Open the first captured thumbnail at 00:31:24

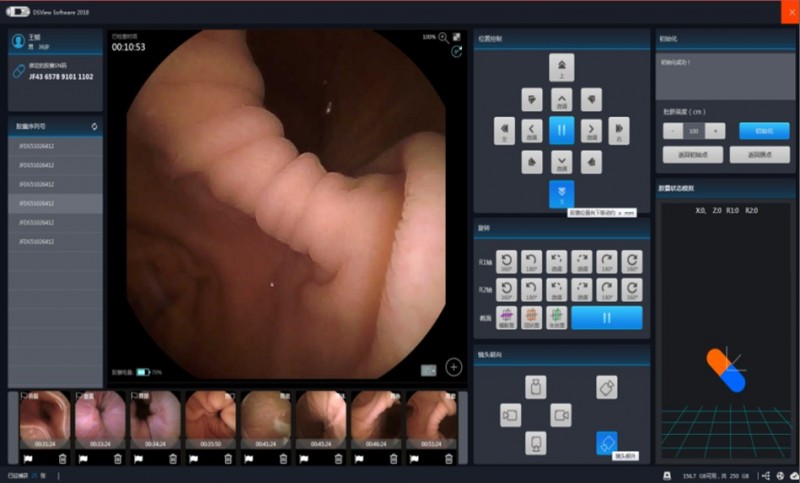click(44, 419)
